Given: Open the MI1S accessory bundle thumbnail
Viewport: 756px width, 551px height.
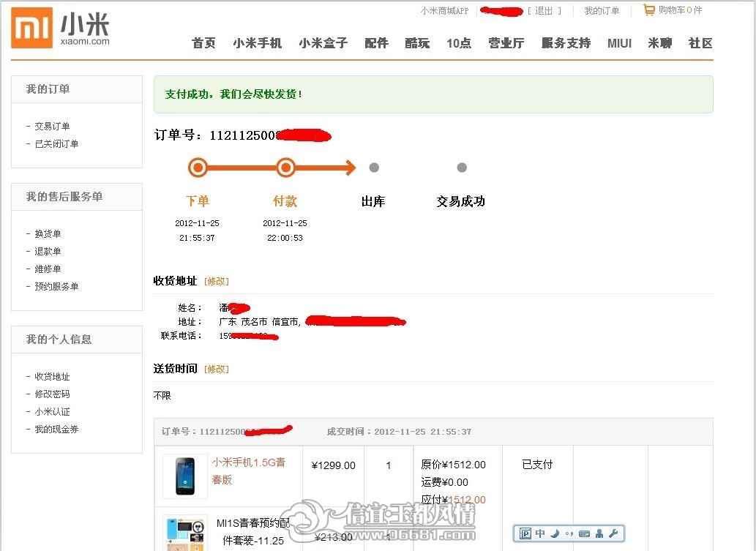Looking at the screenshot, I should point(185,533).
